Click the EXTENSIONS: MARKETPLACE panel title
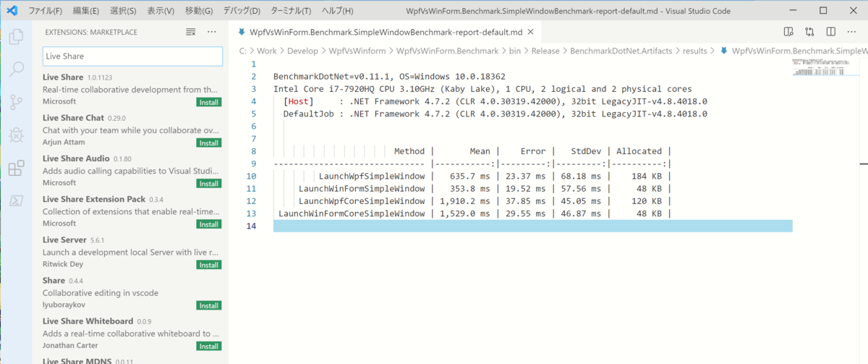 point(91,32)
